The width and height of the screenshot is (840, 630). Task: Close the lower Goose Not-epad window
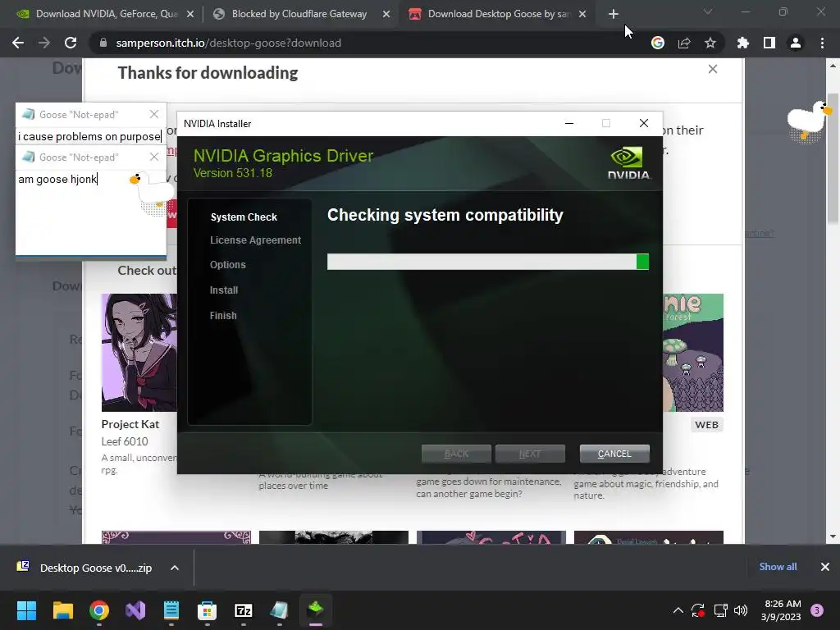tap(154, 157)
